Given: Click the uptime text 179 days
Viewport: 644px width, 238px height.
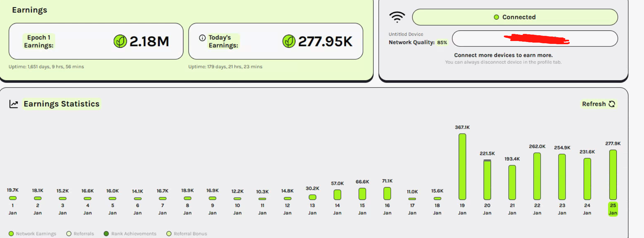Looking at the screenshot, I should pyautogui.click(x=225, y=67).
